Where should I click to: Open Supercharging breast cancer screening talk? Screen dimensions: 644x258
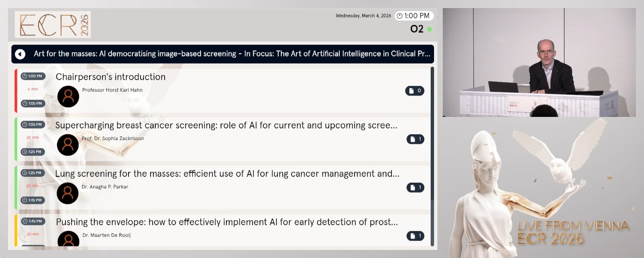click(226, 125)
